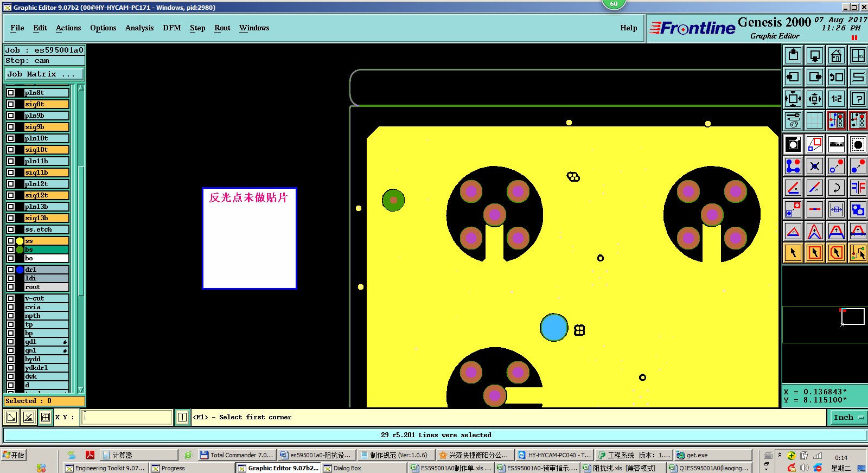Select the v-cut layer name

47,298
